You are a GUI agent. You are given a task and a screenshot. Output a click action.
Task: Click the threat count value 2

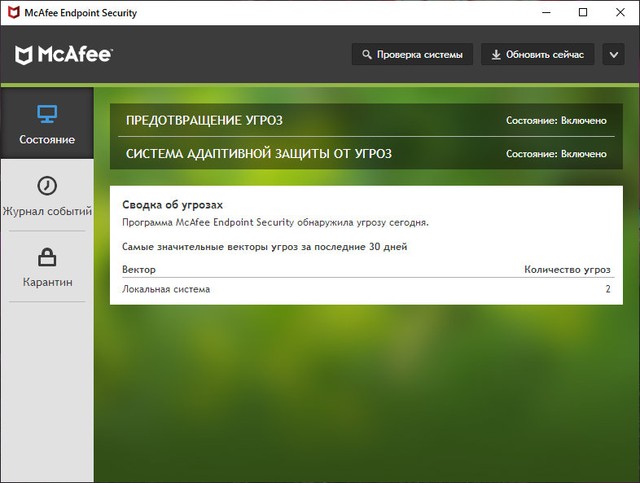(607, 289)
